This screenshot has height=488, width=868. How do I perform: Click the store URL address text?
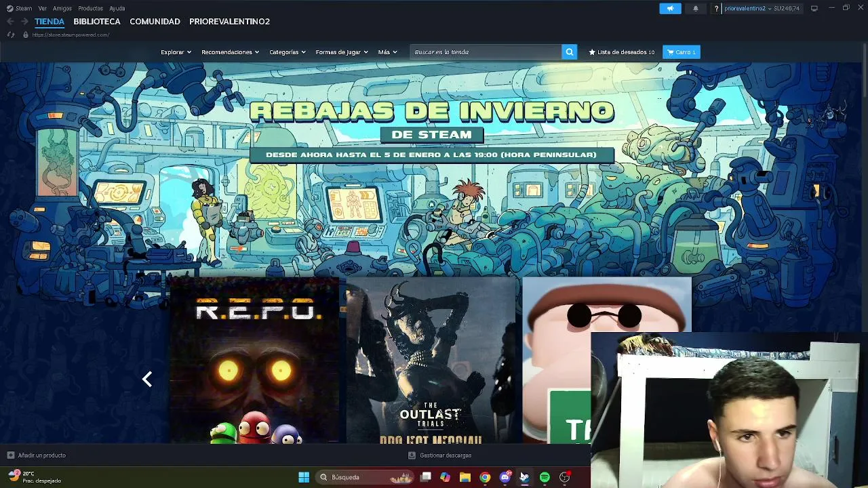71,35
